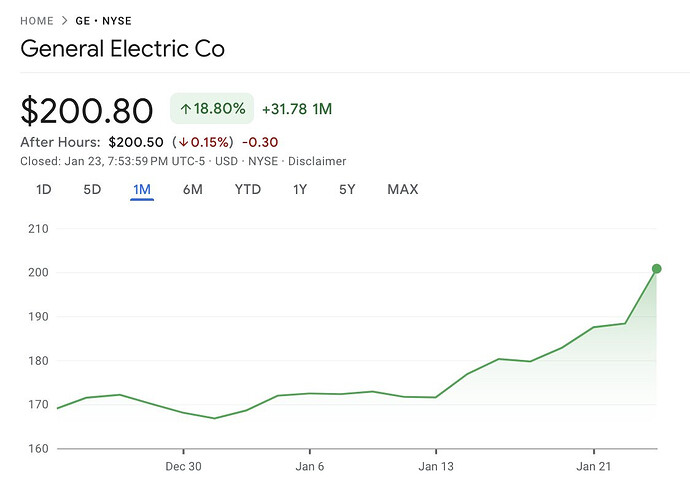690x478 pixels.
Task: Click the Dec 30 date axis label
Action: (x=184, y=466)
